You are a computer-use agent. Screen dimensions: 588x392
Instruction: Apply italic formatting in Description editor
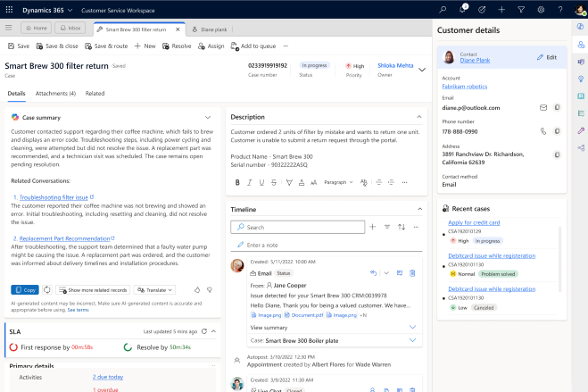[x=249, y=182]
